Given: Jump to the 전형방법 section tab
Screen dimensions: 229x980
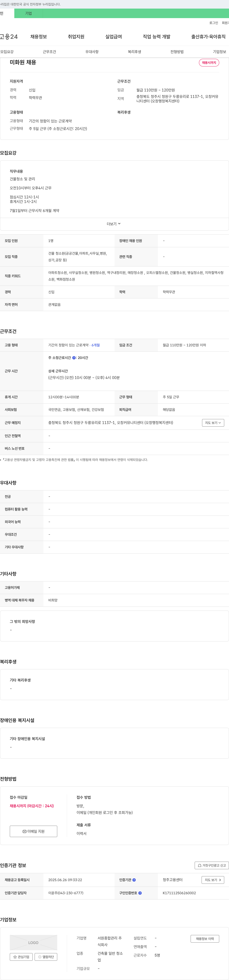Looking at the screenshot, I should coord(177,52).
